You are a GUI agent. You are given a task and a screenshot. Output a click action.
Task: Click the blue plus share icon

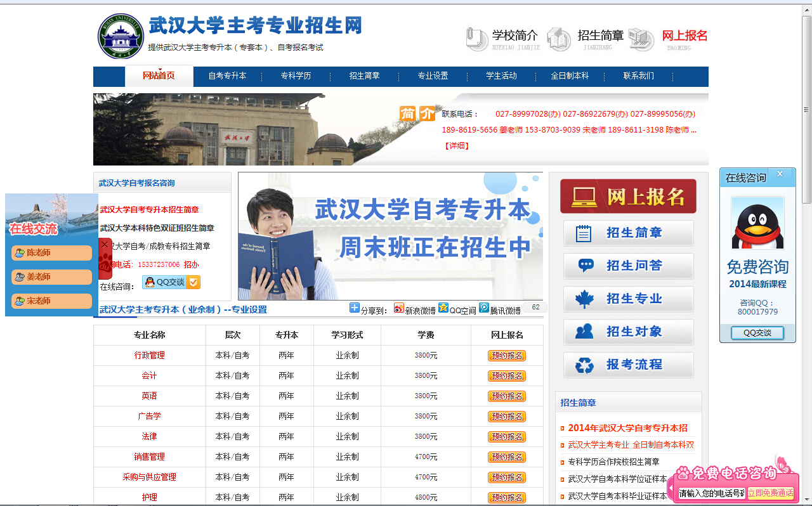(x=355, y=308)
